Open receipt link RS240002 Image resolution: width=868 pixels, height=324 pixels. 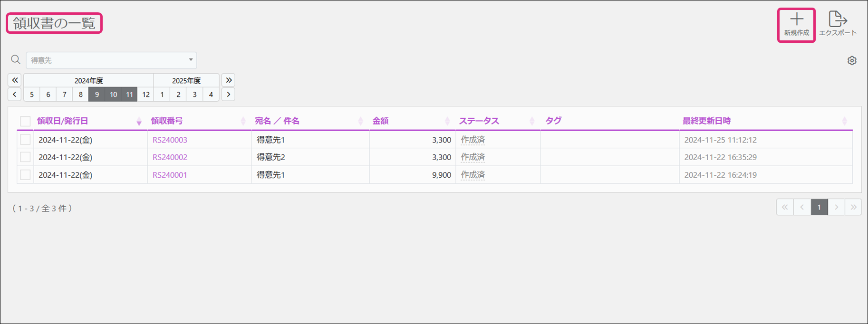170,157
